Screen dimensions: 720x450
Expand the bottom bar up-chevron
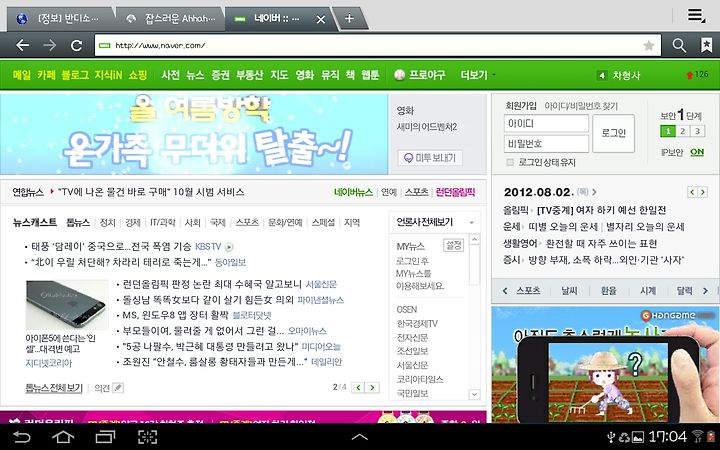click(360, 437)
